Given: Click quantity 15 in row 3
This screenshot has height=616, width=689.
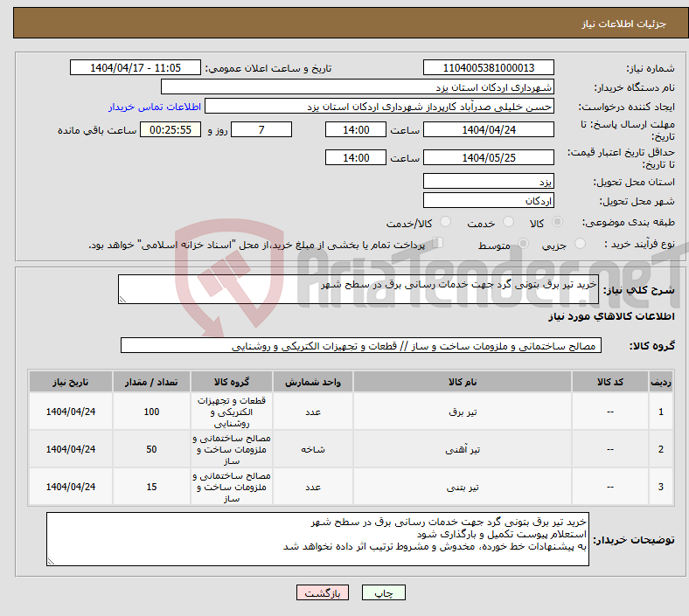Looking at the screenshot, I should point(151,487).
